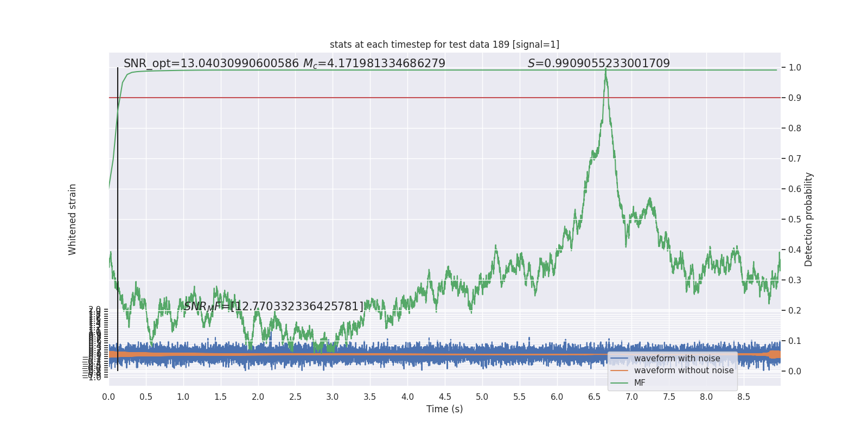The height and width of the screenshot is (434, 868).
Task: Click x-axis tick label 6.0
Action: (x=557, y=397)
